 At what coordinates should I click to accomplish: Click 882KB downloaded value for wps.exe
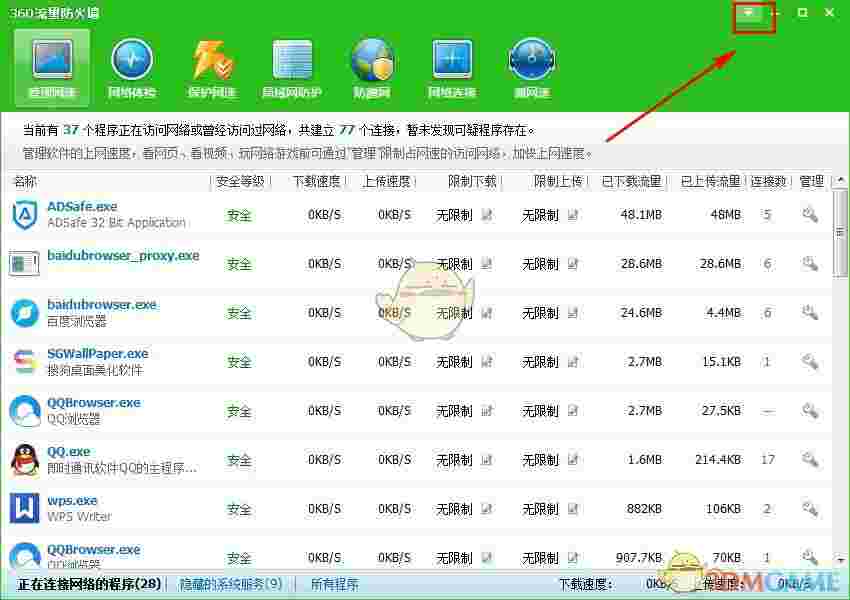pyautogui.click(x=644, y=509)
